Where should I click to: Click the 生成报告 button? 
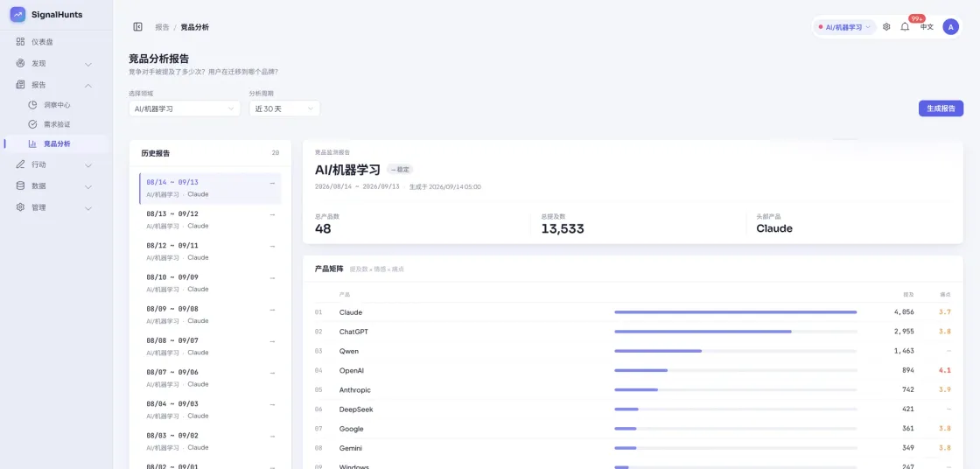tap(941, 108)
